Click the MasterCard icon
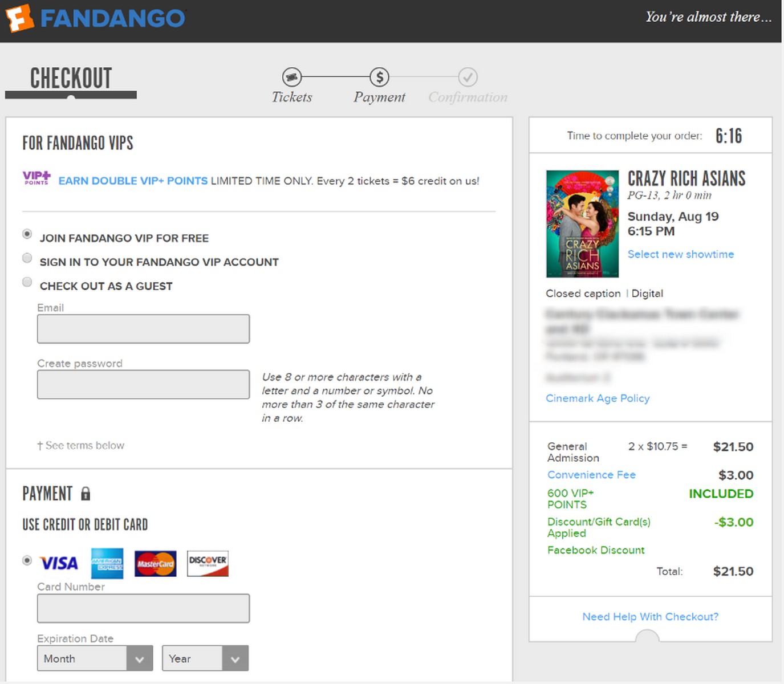Screen dimensions: 784x684 tap(155, 563)
